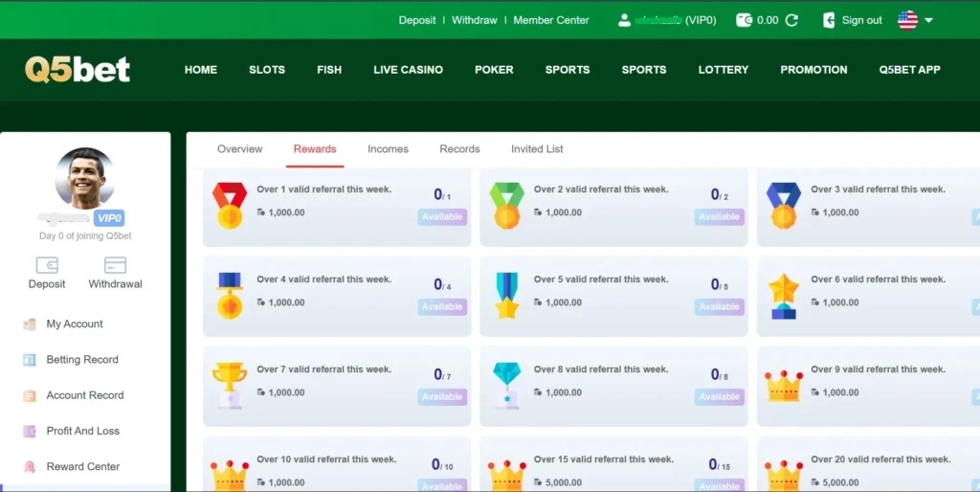Open LIVE CASINO from the navigation bar
980x492 pixels.
coord(408,70)
